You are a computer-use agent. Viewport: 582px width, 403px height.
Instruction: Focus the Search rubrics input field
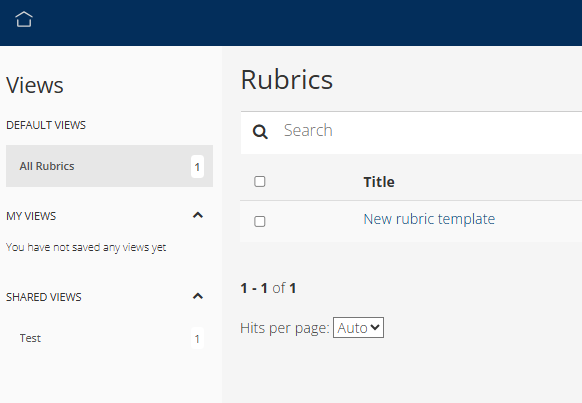point(431,131)
